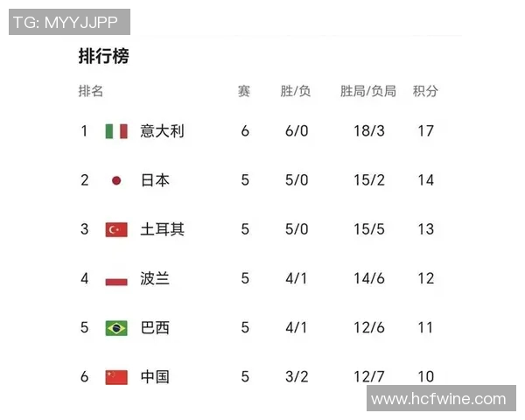
Task: Click the 积分 column header
Action: (425, 91)
